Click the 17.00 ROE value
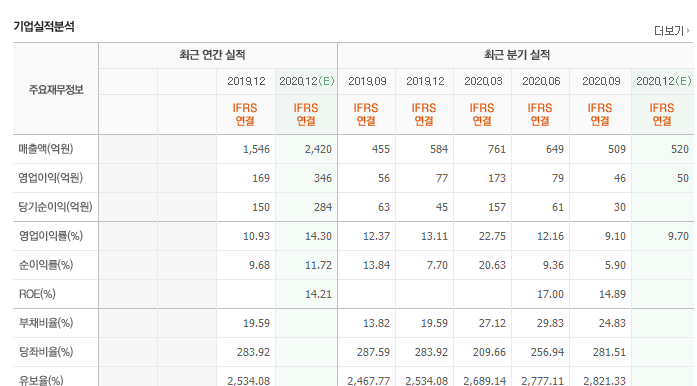 click(550, 294)
